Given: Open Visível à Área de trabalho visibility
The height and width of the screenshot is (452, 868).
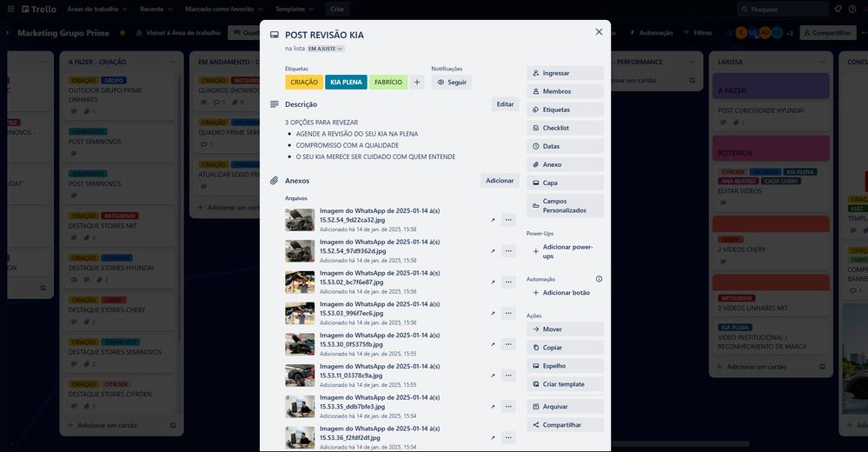Looking at the screenshot, I should (x=178, y=33).
